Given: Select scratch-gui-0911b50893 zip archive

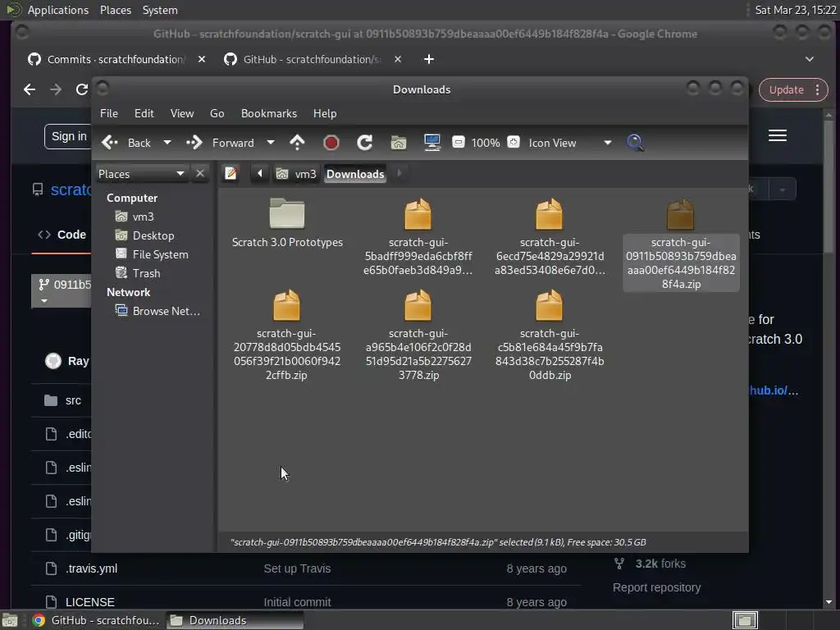Looking at the screenshot, I should (x=681, y=244).
